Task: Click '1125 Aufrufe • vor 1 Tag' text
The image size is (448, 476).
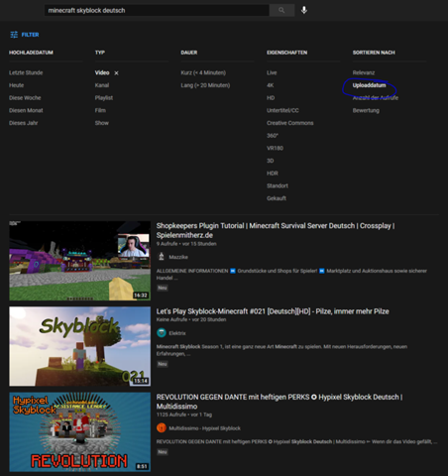Action: (184, 415)
